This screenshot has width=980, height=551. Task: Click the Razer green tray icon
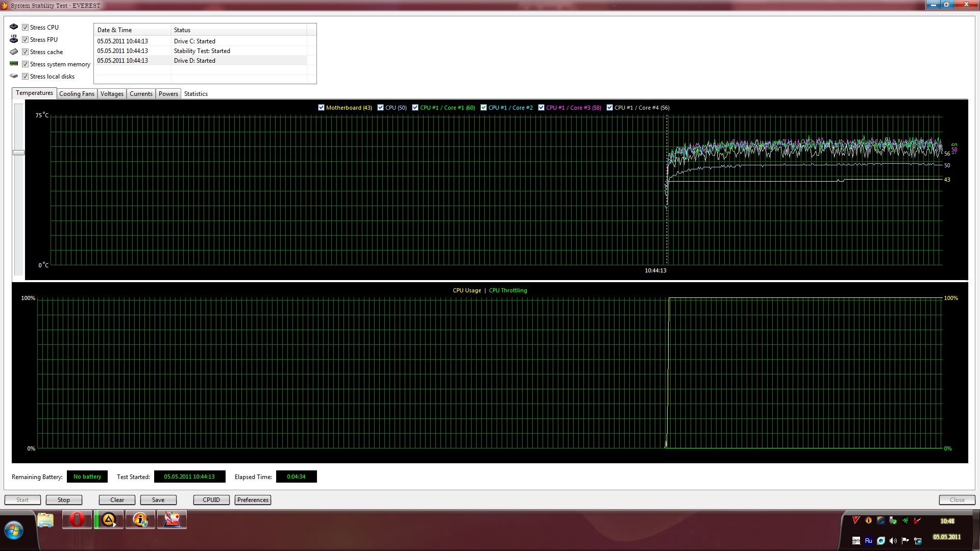pos(905,521)
